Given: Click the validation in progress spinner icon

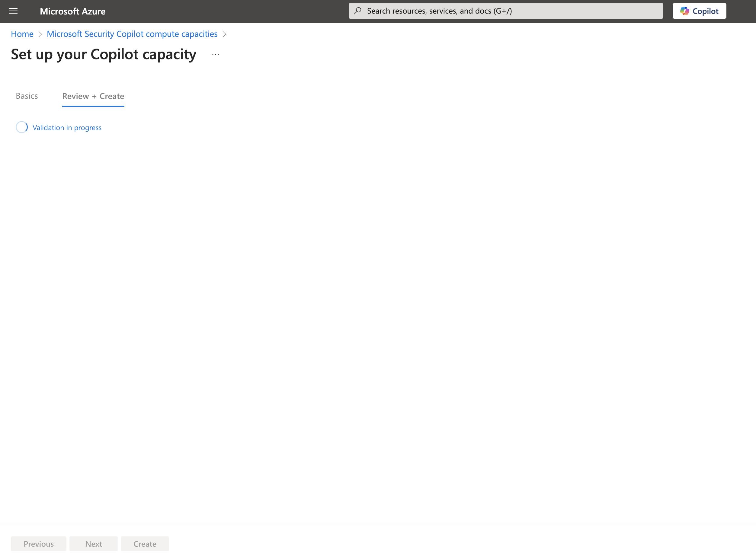Looking at the screenshot, I should point(22,127).
